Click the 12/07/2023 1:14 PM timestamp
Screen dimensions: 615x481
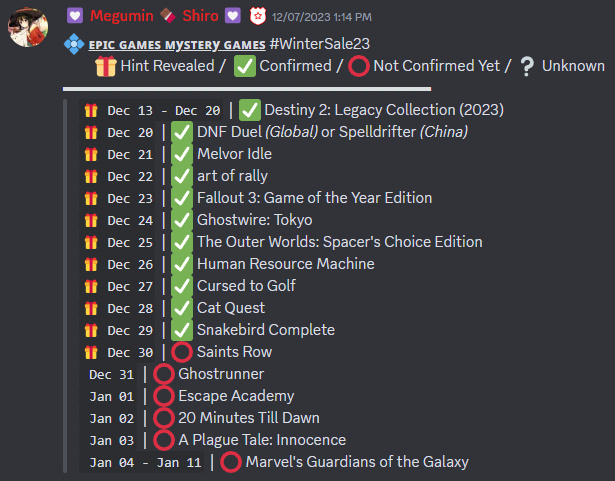[322, 17]
